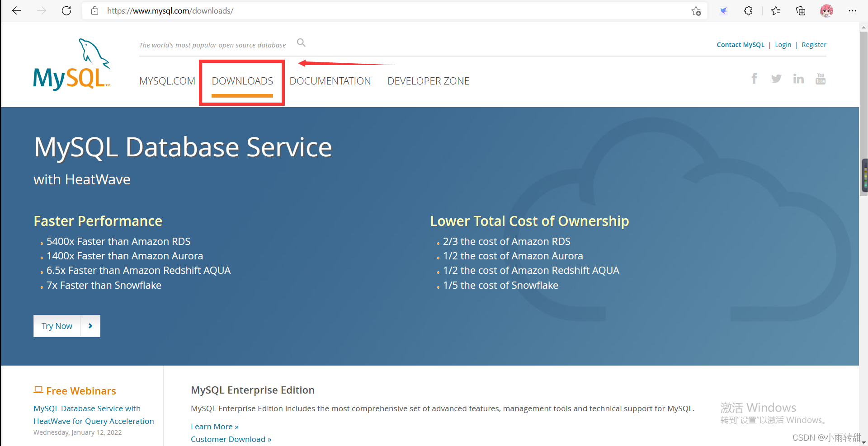The image size is (868, 446).
Task: Open browser settings and more menu
Action: (852, 11)
